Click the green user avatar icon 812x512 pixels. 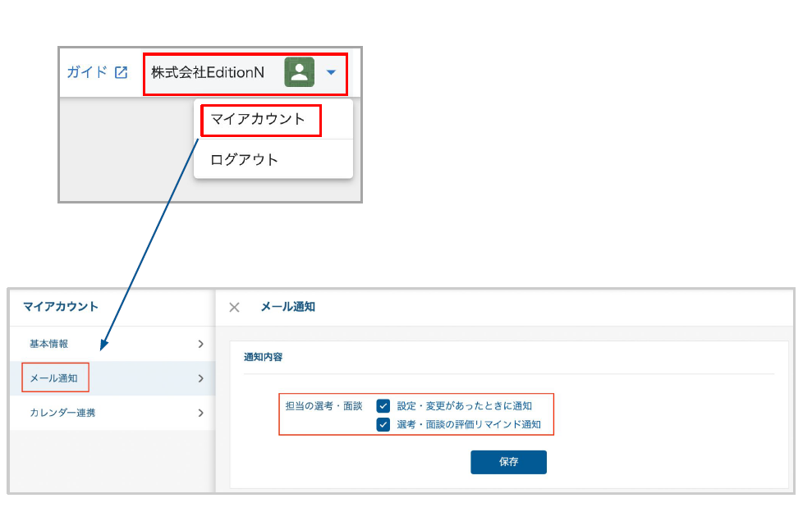(299, 72)
